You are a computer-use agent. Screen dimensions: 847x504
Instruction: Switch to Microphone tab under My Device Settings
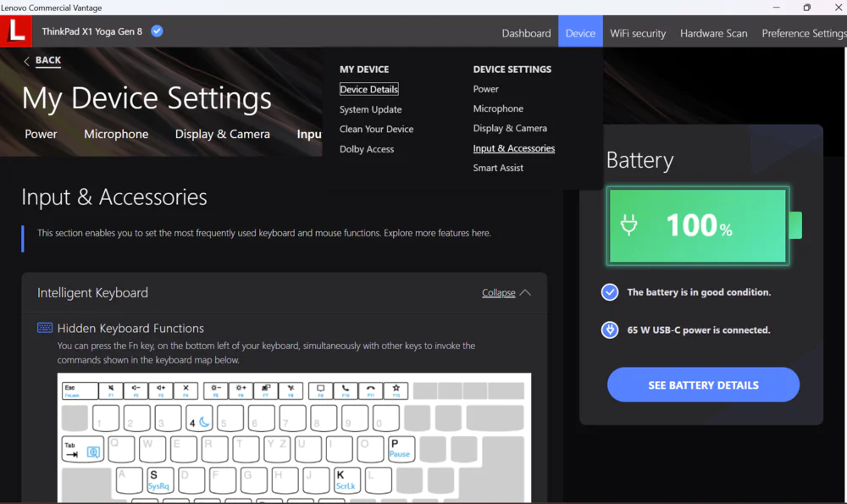(x=116, y=134)
